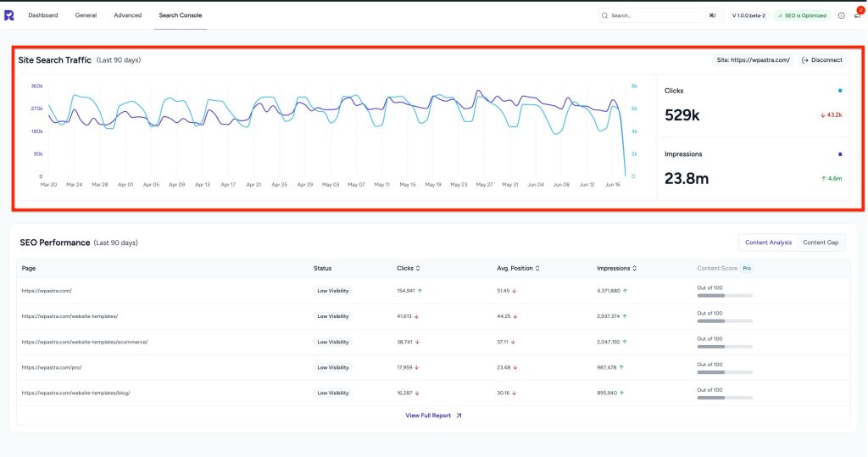Click the 987,478 impressions value

[607, 367]
